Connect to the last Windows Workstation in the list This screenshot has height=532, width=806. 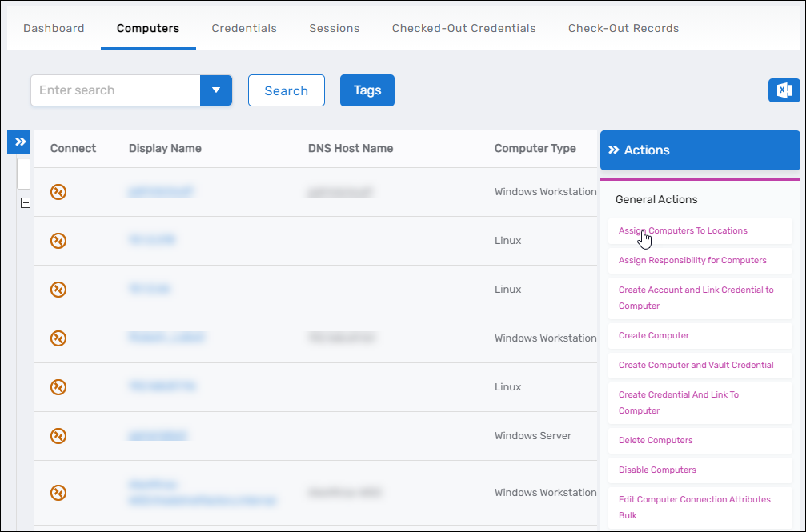click(58, 493)
